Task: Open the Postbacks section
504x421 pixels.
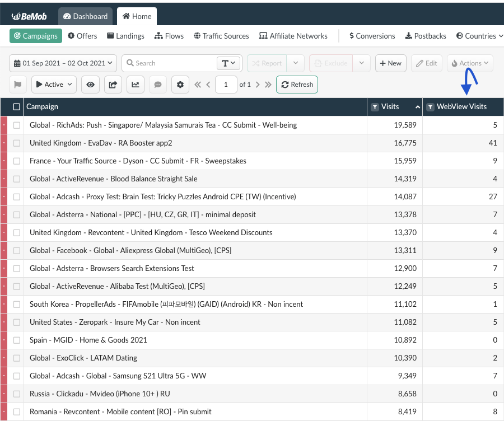Action: (426, 36)
